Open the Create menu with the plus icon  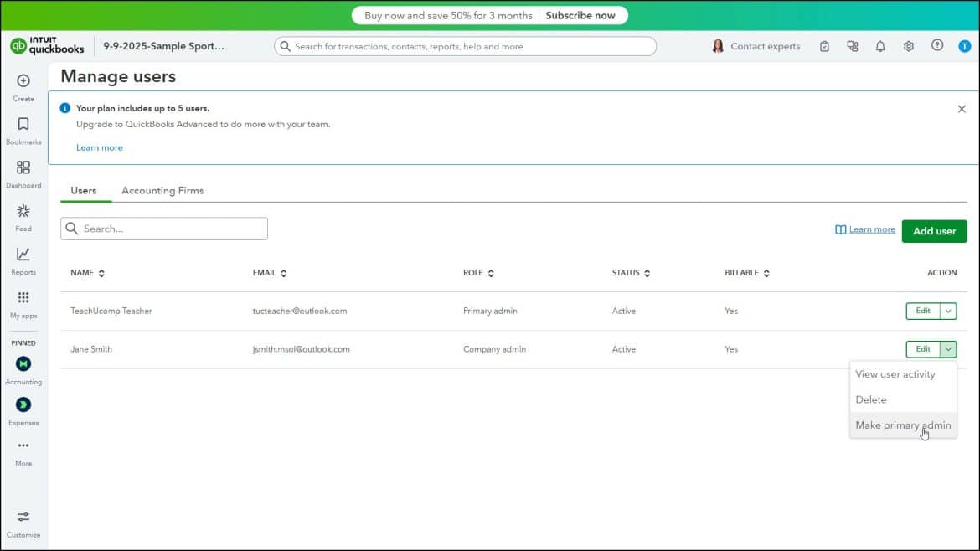(23, 83)
